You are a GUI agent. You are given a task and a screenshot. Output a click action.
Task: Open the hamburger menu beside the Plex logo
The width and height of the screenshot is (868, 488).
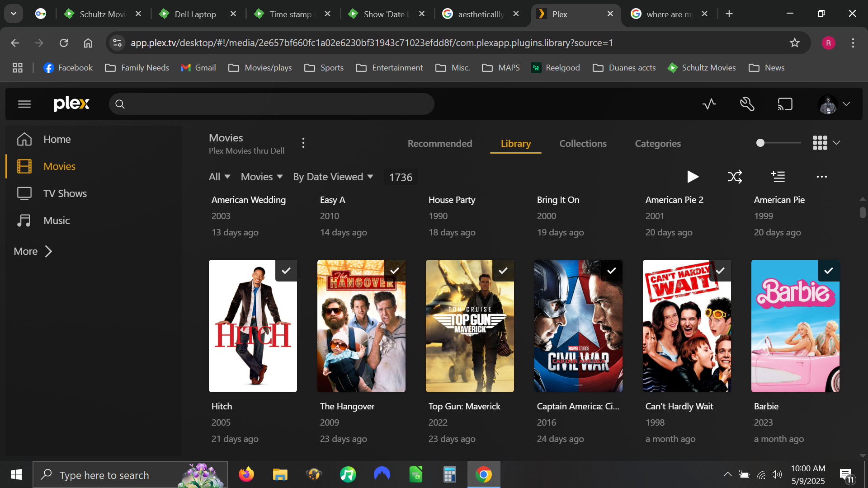point(24,104)
